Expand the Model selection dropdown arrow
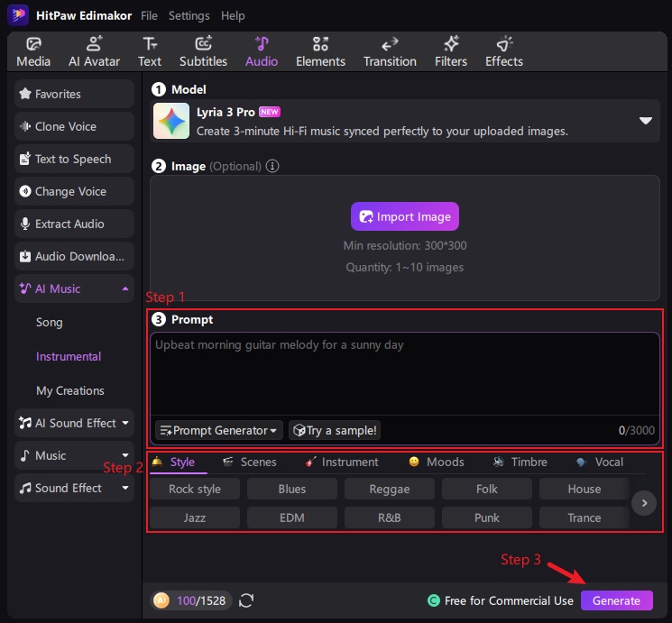 pyautogui.click(x=646, y=121)
